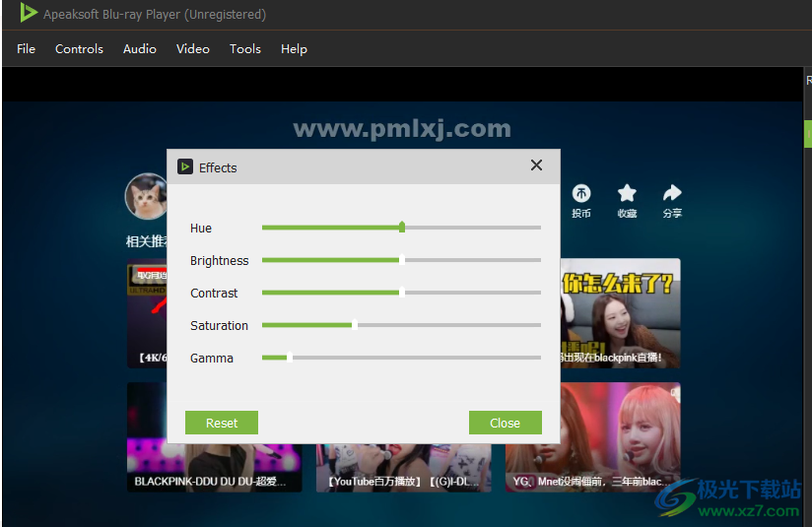Click the share arrow (分享) icon
Viewport: 812px width, 527px height.
click(x=672, y=194)
